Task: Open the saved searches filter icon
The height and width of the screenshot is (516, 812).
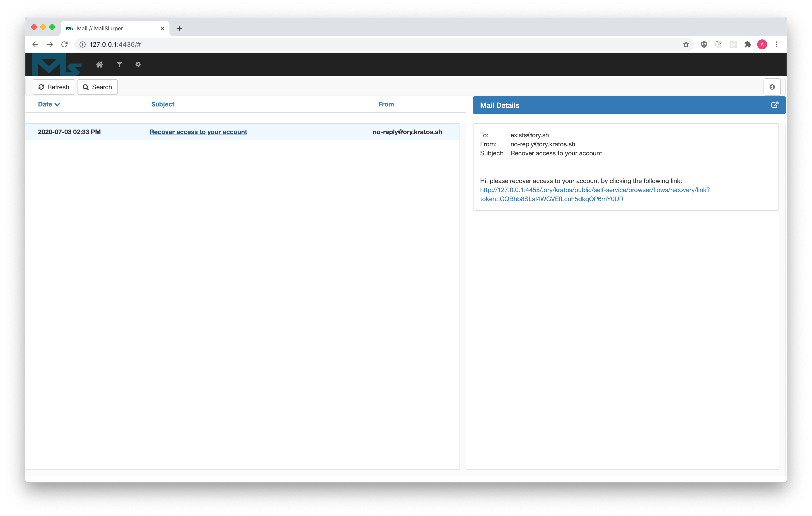Action: [x=119, y=64]
